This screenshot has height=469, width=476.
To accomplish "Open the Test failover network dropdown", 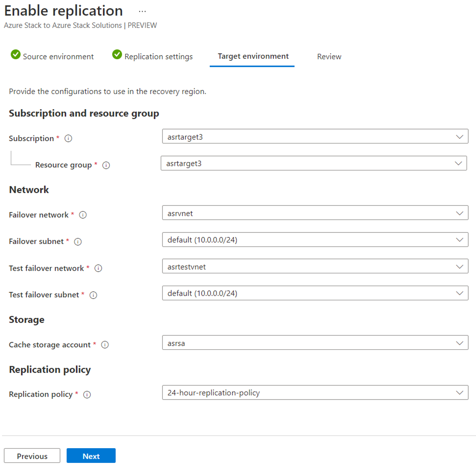I will (x=315, y=266).
